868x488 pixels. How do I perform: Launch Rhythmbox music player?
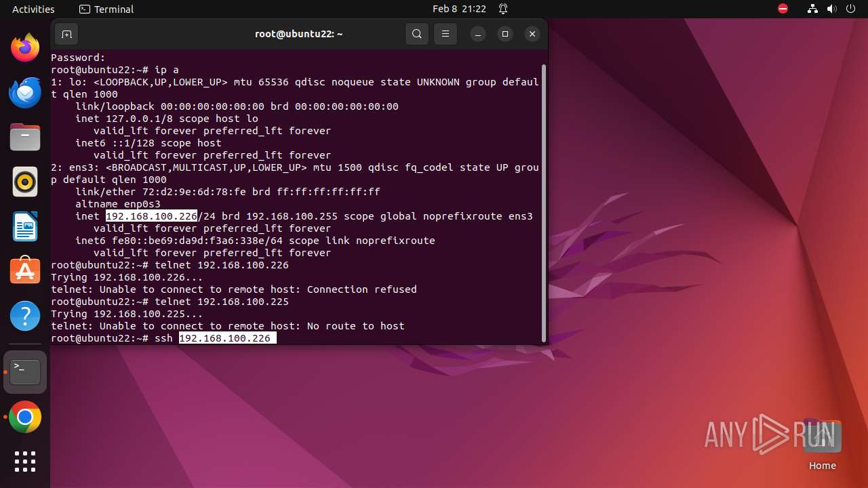(25, 182)
